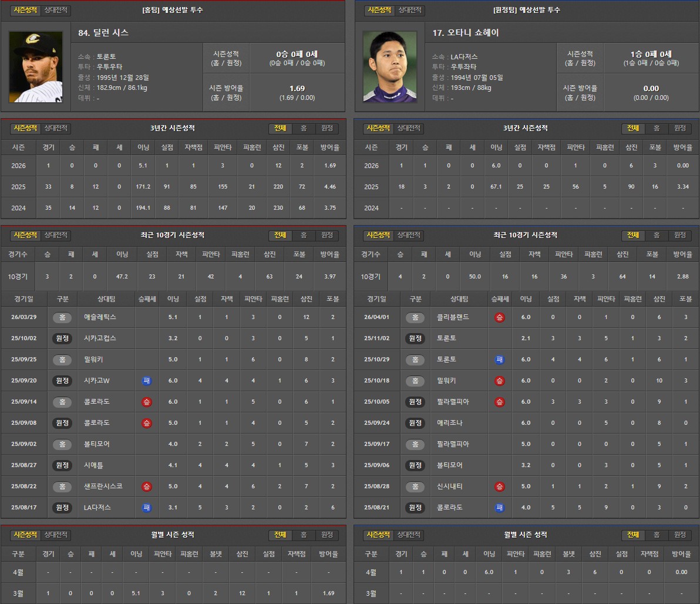
Task: Click Ohtani Shohei's player photo
Action: 390,67
